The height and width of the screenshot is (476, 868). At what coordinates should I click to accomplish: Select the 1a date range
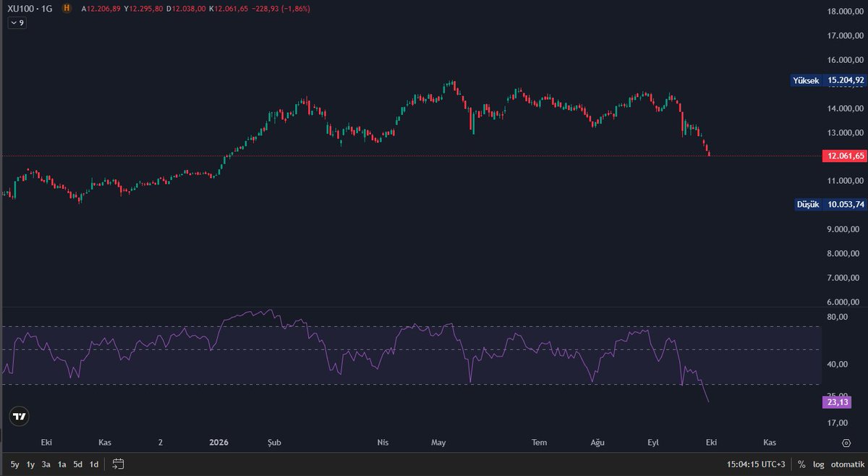click(62, 464)
